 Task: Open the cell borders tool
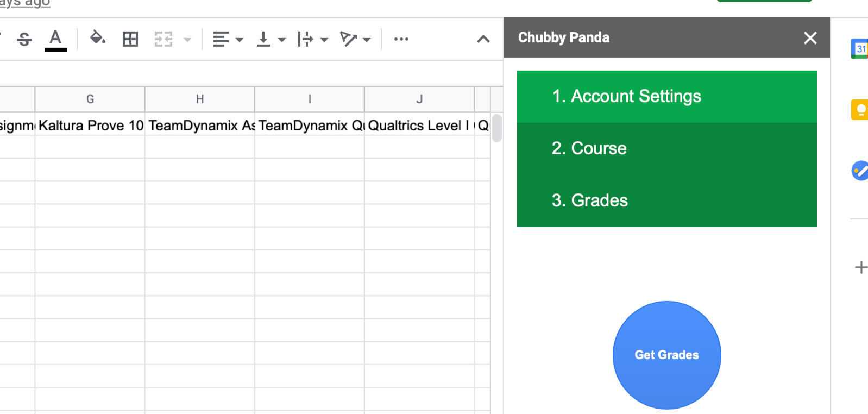130,39
